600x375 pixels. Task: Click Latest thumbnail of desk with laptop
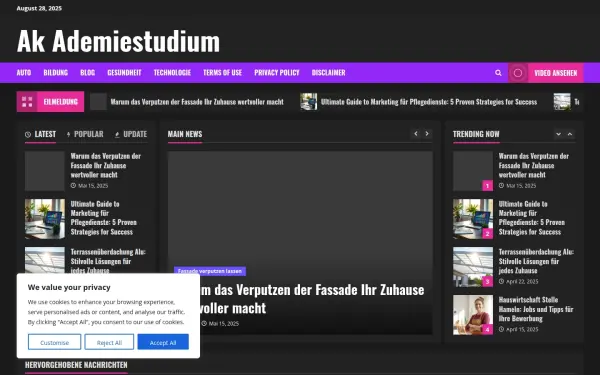coord(45,219)
